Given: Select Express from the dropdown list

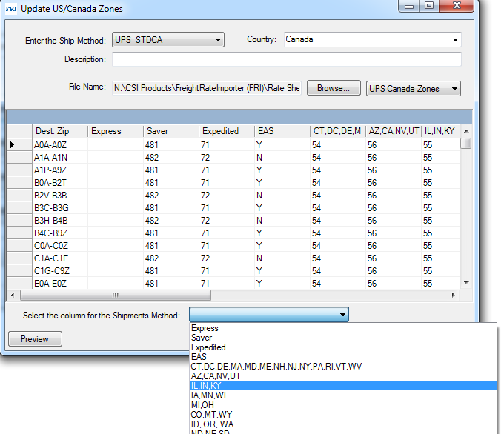Looking at the screenshot, I should (205, 328).
